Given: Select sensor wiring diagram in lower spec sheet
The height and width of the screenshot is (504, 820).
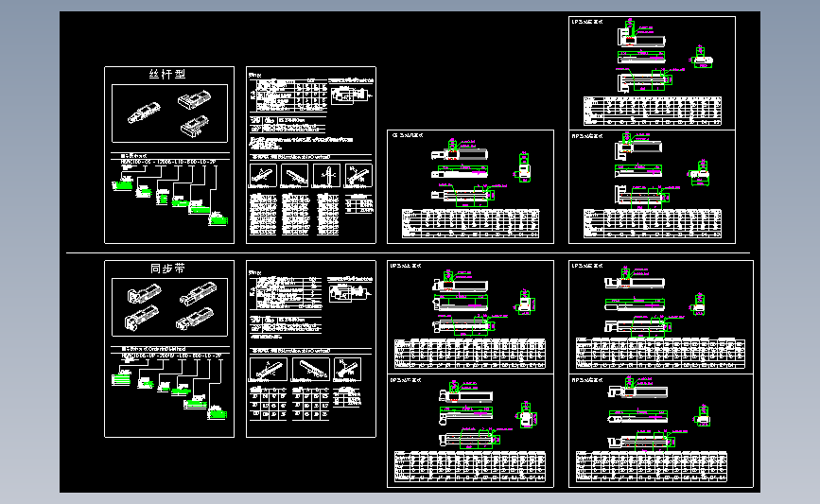Looking at the screenshot, I should pos(349,293).
